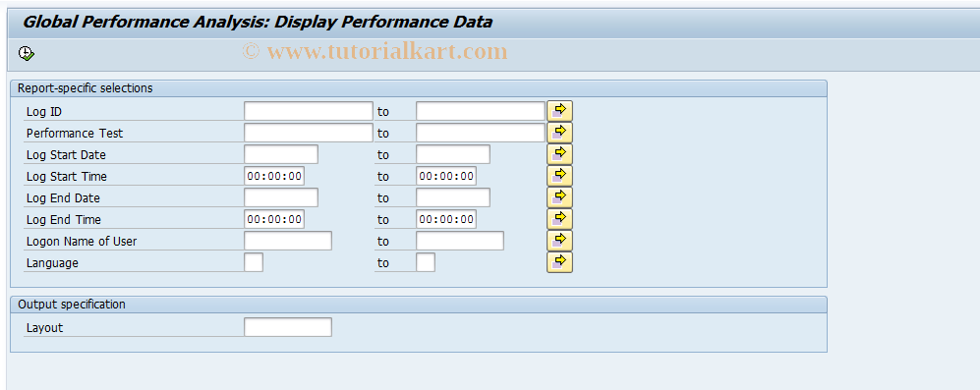This screenshot has height=390, width=980.
Task: Click the Performance Test to field
Action: pos(480,134)
